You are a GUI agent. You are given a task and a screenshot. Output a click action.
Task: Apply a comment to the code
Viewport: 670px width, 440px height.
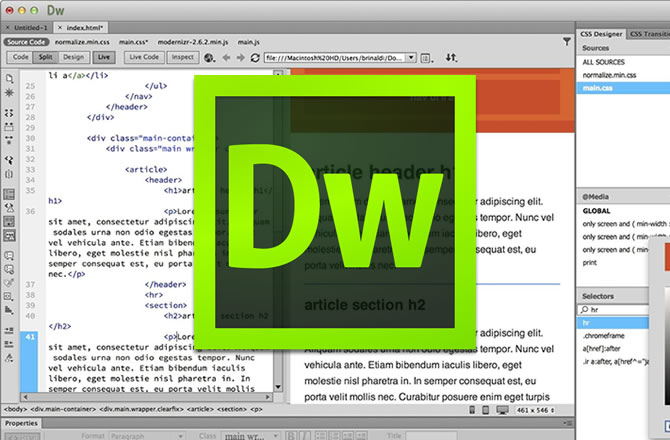click(x=9, y=255)
